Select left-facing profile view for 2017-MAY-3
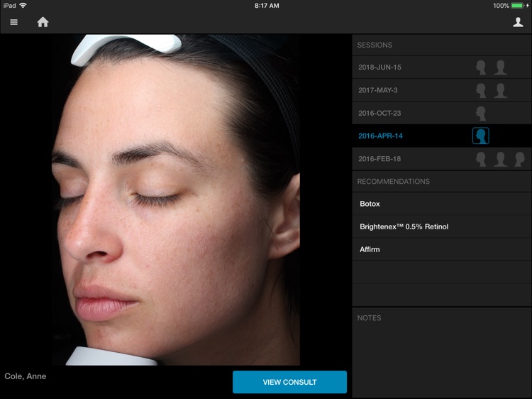 point(481,90)
